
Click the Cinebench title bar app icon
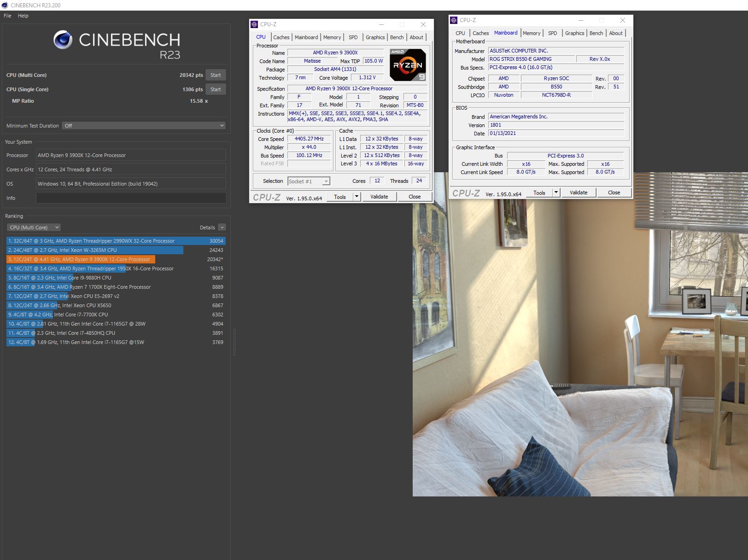[x=5, y=5]
